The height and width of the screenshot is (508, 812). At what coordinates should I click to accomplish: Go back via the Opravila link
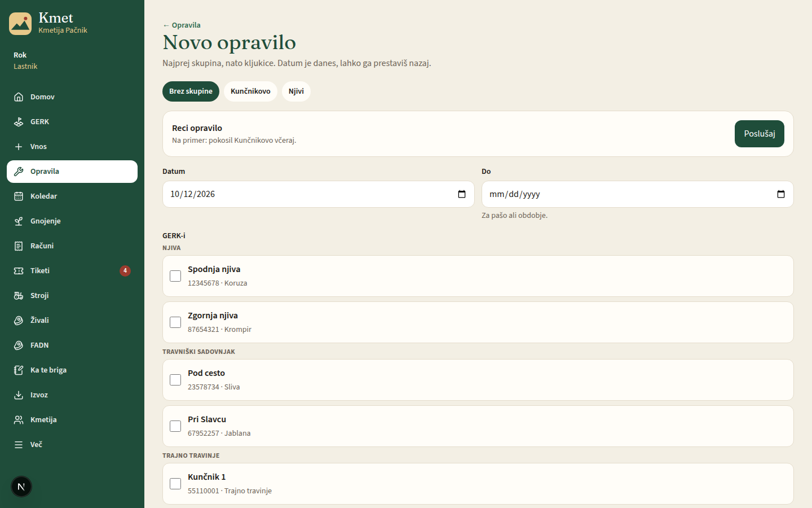click(x=182, y=25)
